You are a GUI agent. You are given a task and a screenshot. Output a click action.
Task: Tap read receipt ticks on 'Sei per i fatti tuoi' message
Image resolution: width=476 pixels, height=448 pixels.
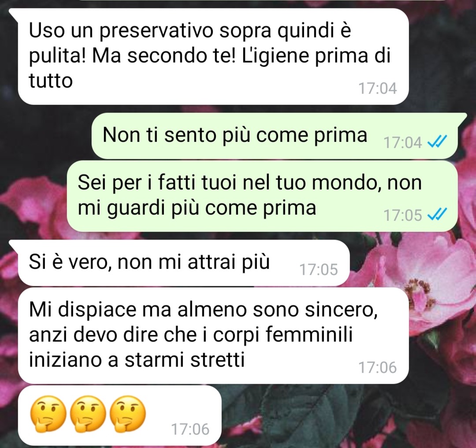pyautogui.click(x=437, y=215)
